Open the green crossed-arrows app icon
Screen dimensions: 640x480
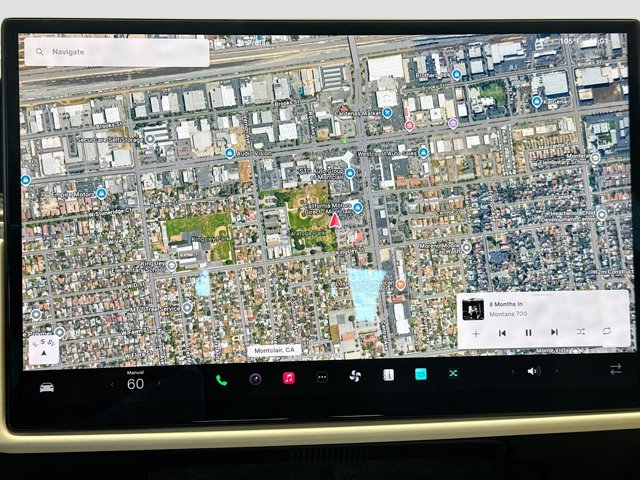pos(453,373)
